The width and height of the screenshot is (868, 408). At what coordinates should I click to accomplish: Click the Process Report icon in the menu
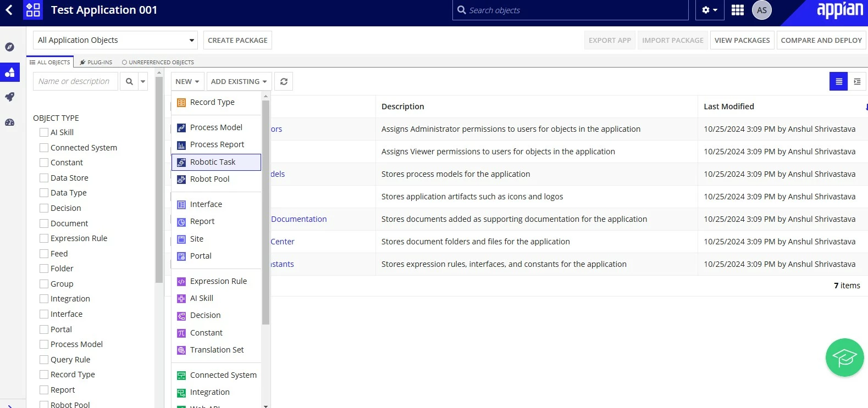click(x=181, y=145)
